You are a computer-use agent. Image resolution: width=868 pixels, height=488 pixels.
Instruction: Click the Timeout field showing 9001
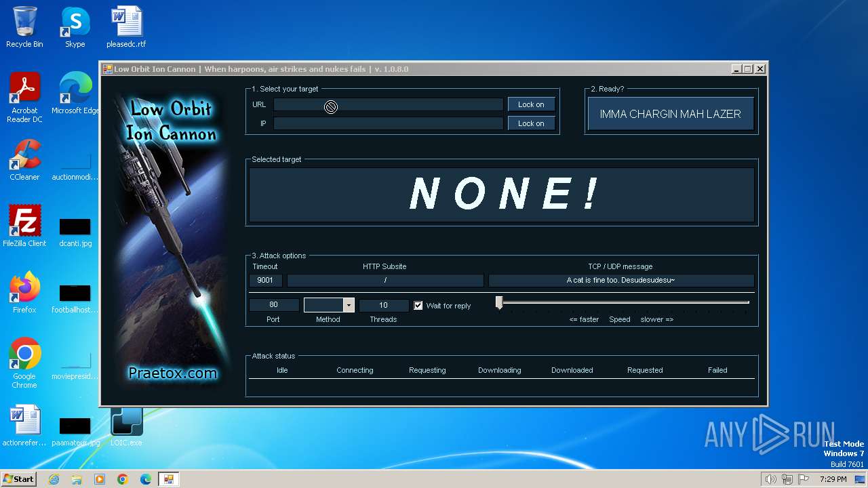[x=266, y=280]
